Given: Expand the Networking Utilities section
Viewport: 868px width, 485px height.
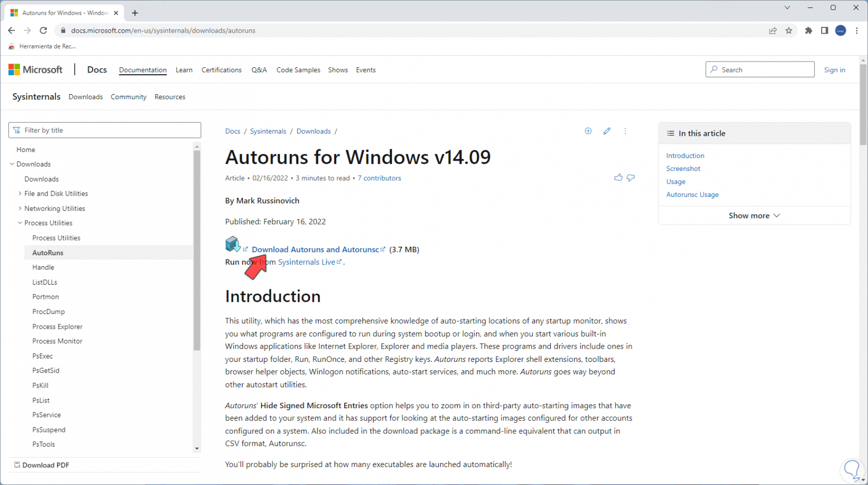Looking at the screenshot, I should (20, 208).
